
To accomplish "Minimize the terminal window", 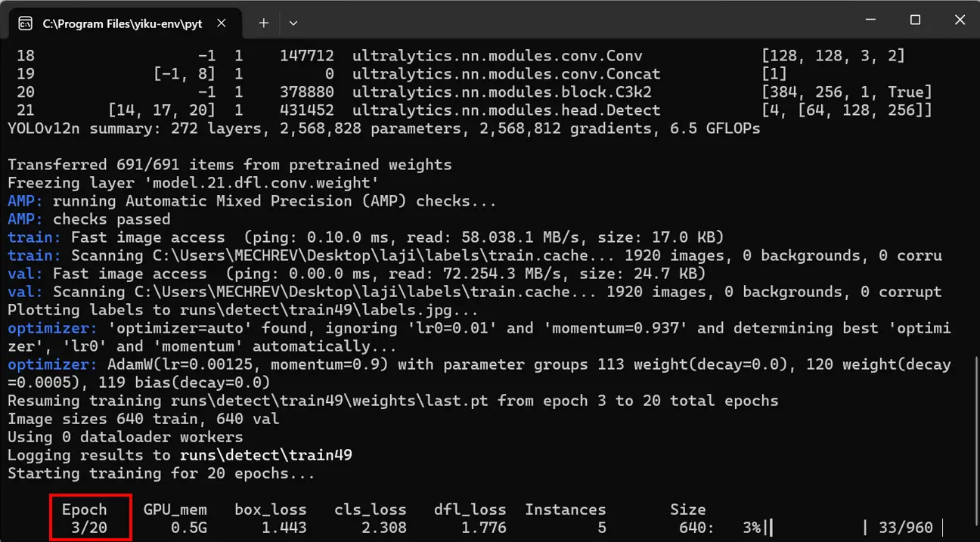I will [x=870, y=20].
